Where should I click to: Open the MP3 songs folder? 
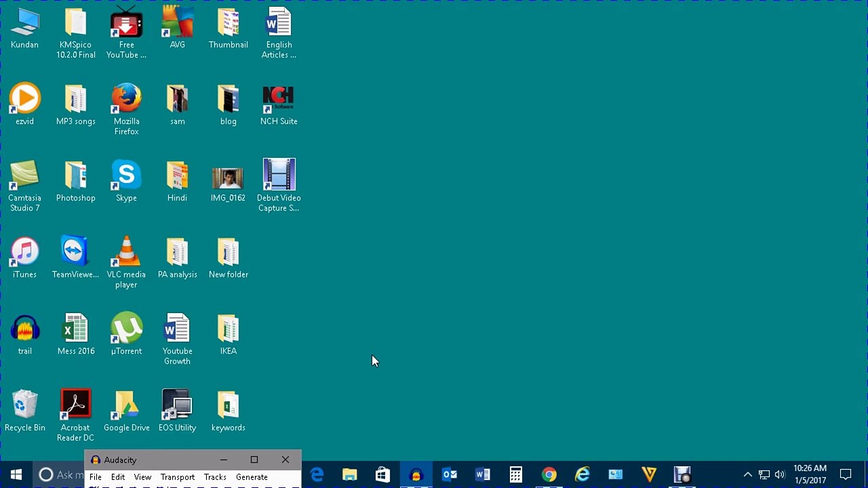click(75, 105)
